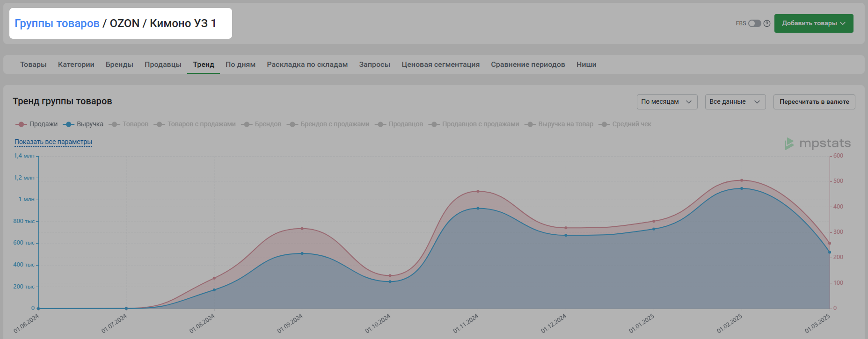Switch to the Категории tab
This screenshot has height=339, width=868.
click(x=76, y=65)
